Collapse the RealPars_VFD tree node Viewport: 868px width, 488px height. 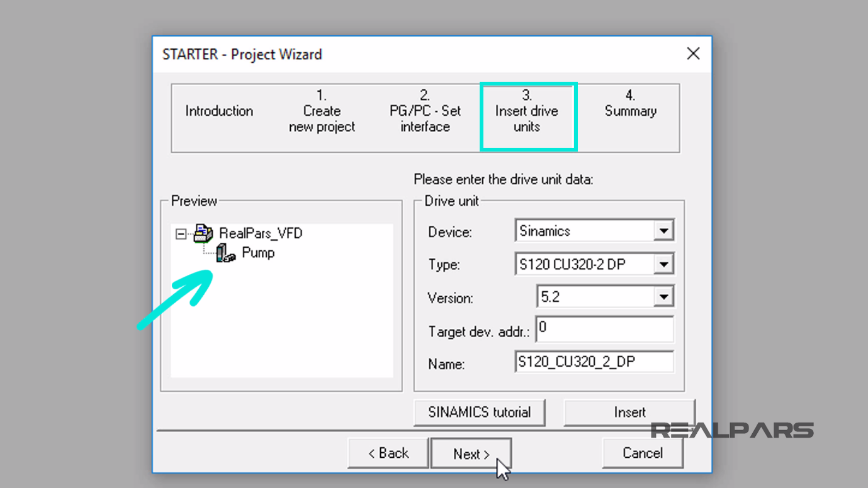[x=181, y=234]
